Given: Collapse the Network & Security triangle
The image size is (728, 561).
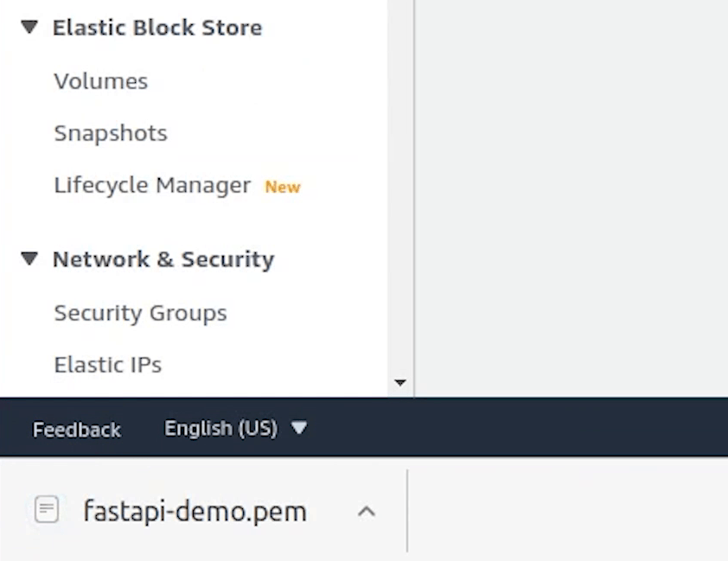Looking at the screenshot, I should coord(30,258).
